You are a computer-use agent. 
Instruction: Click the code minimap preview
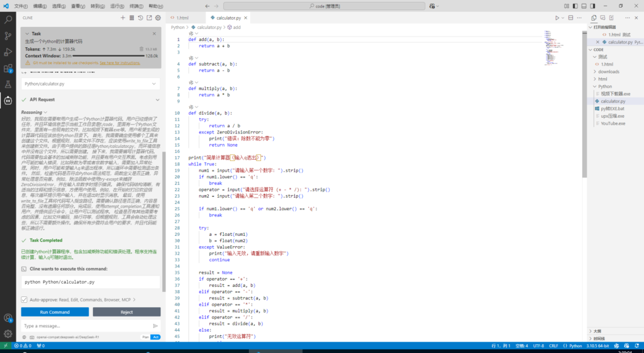(x=552, y=47)
